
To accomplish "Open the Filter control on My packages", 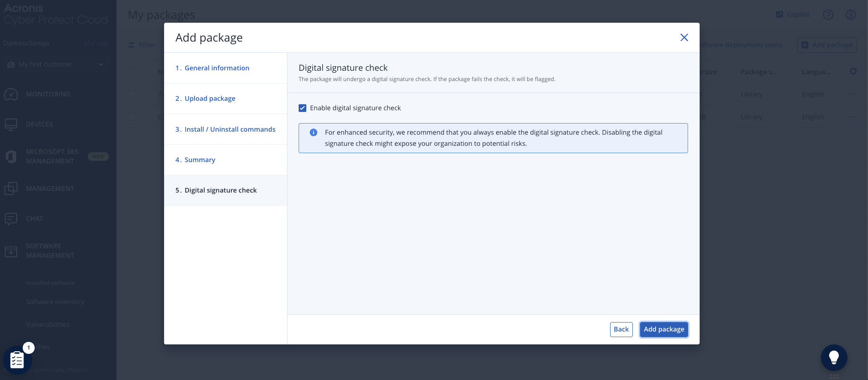I will tap(142, 45).
